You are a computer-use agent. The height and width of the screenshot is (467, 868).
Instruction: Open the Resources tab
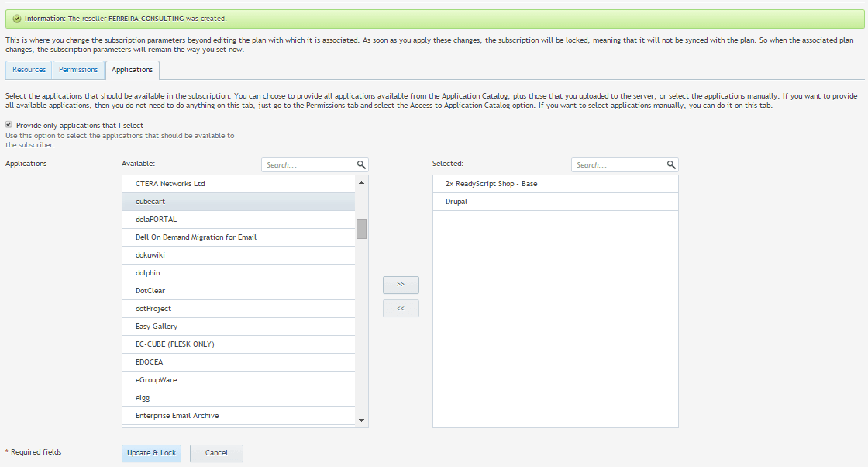click(x=29, y=70)
